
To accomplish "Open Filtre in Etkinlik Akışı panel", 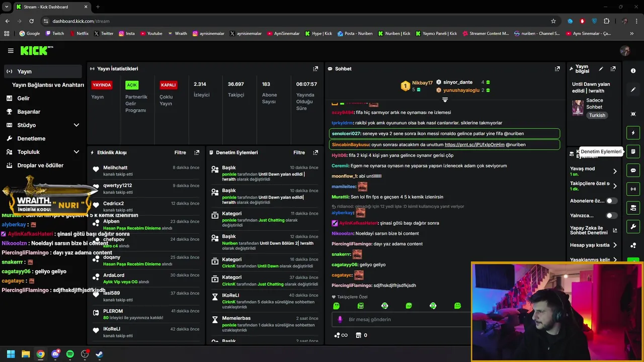I will coord(180,152).
